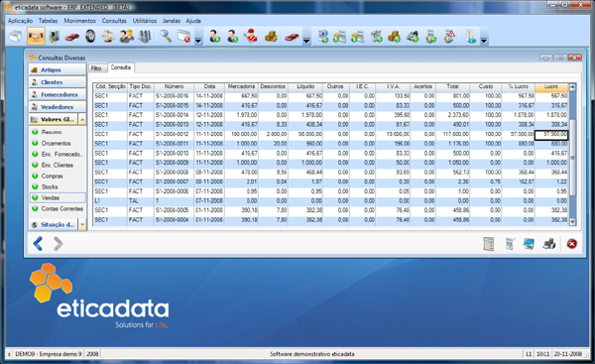
Task: Click the grey forward arrow
Action: tap(58, 243)
